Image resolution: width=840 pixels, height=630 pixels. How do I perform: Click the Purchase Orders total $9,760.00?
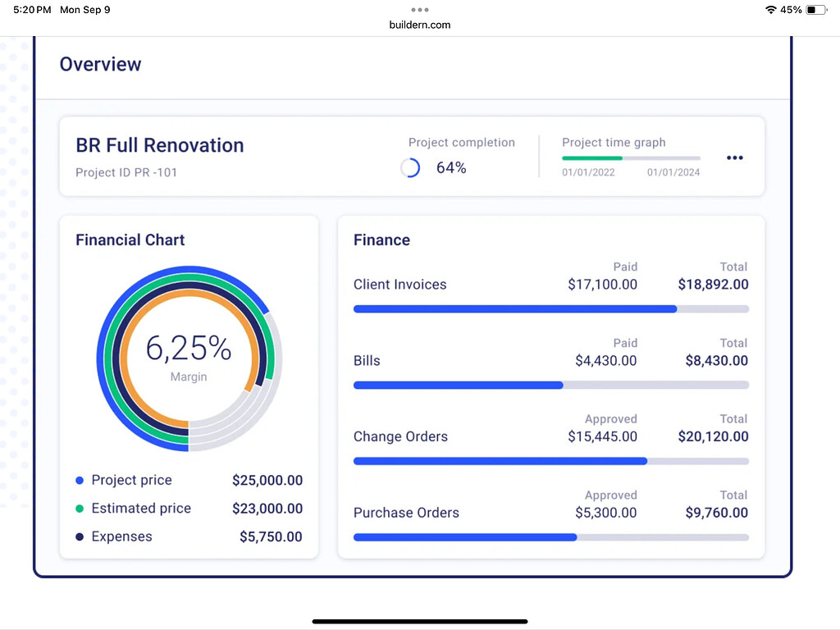pyautogui.click(x=716, y=513)
